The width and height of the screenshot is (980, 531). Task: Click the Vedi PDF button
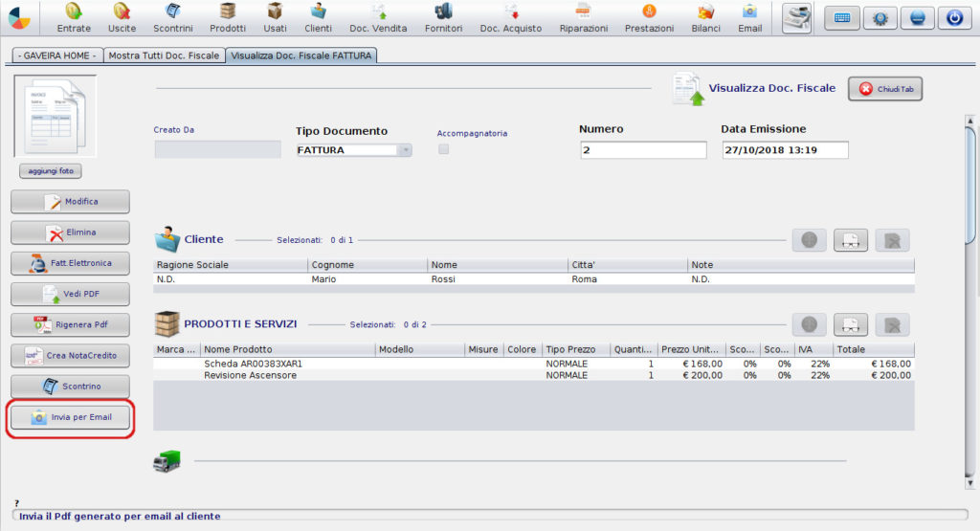[x=70, y=294]
